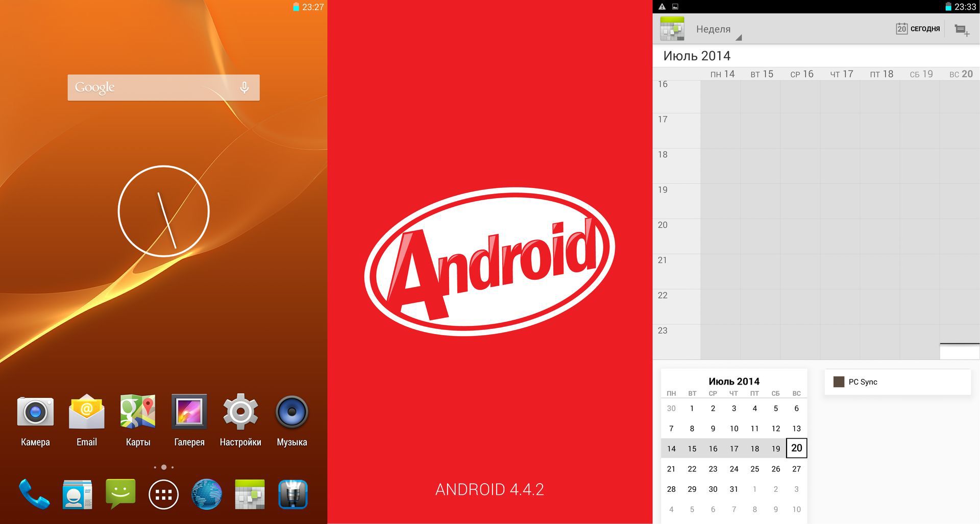980x524 pixels.
Task: Tap the Google search bar
Action: [x=163, y=87]
